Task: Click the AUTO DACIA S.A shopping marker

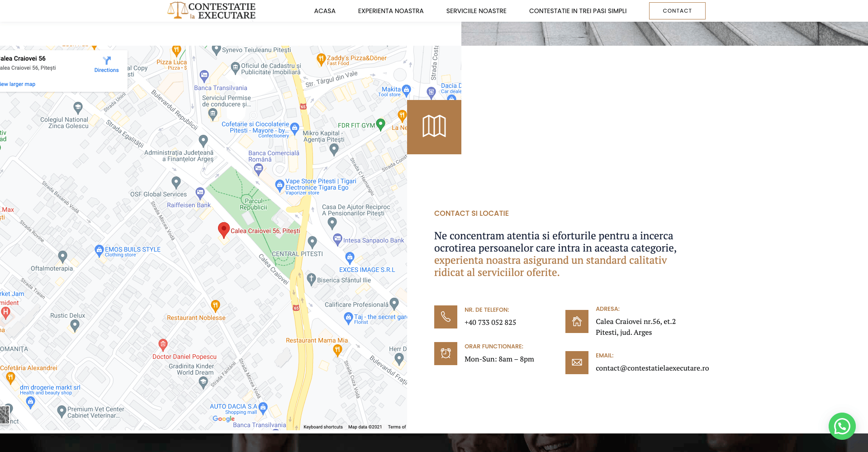Action: [x=263, y=409]
